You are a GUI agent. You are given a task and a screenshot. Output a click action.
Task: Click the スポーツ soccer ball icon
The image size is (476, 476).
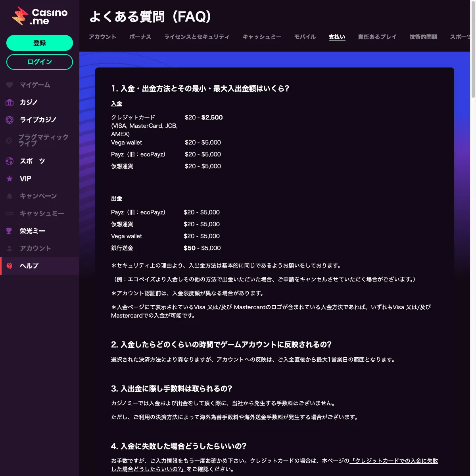(x=10, y=161)
